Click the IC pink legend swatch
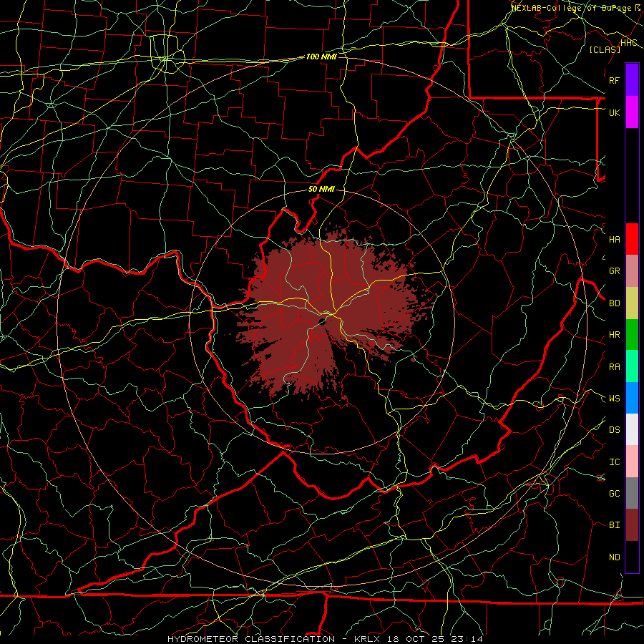The width and height of the screenshot is (644, 644). point(632,462)
